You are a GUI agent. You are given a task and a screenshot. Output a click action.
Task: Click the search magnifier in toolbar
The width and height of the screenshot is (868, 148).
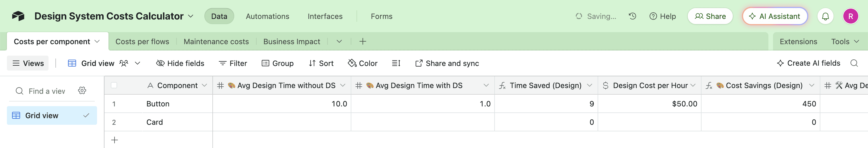tap(854, 63)
